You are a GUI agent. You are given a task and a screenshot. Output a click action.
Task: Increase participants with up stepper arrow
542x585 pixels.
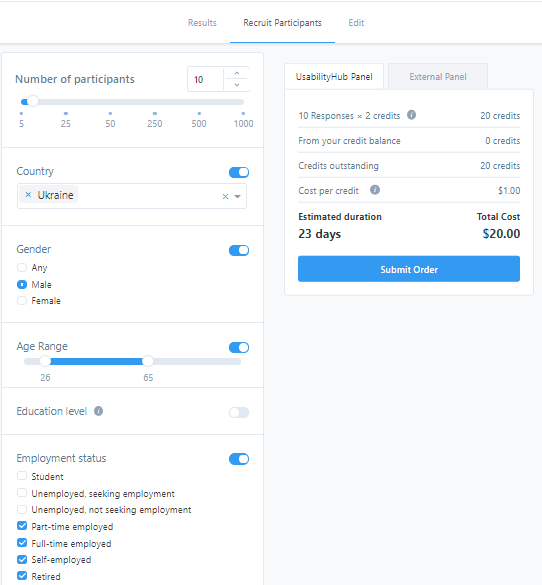pos(237,73)
